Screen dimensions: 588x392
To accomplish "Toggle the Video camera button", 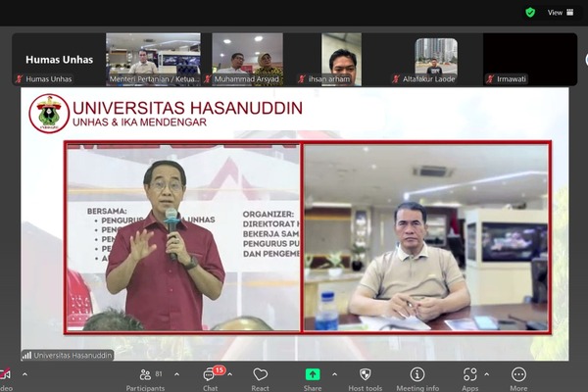I will [x=5, y=379].
